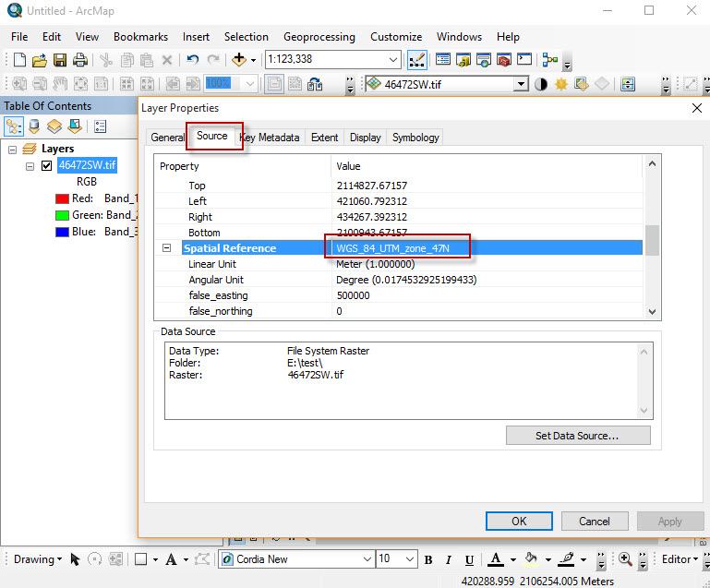This screenshot has height=588, width=710.
Task: Select the Linear Unit property row
Action: point(399,264)
